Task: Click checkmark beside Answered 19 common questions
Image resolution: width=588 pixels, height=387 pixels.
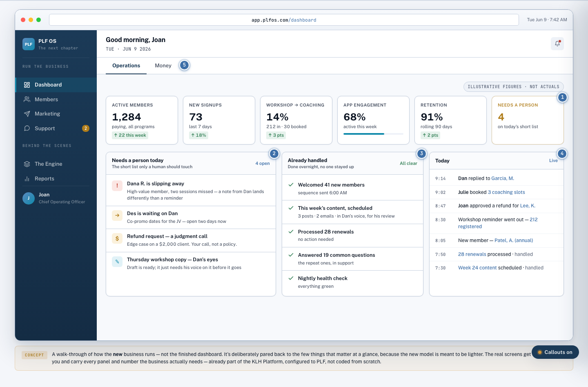Action: 291,255
